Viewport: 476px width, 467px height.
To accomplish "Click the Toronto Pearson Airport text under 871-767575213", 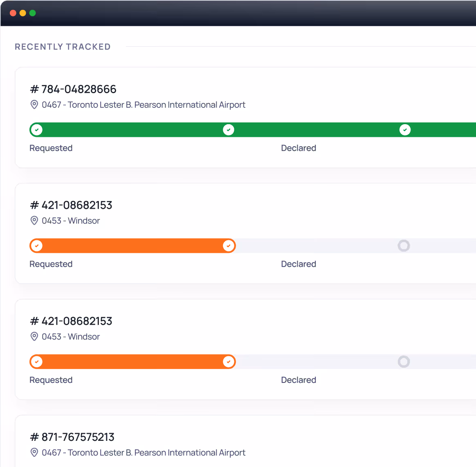I will coord(144,453).
